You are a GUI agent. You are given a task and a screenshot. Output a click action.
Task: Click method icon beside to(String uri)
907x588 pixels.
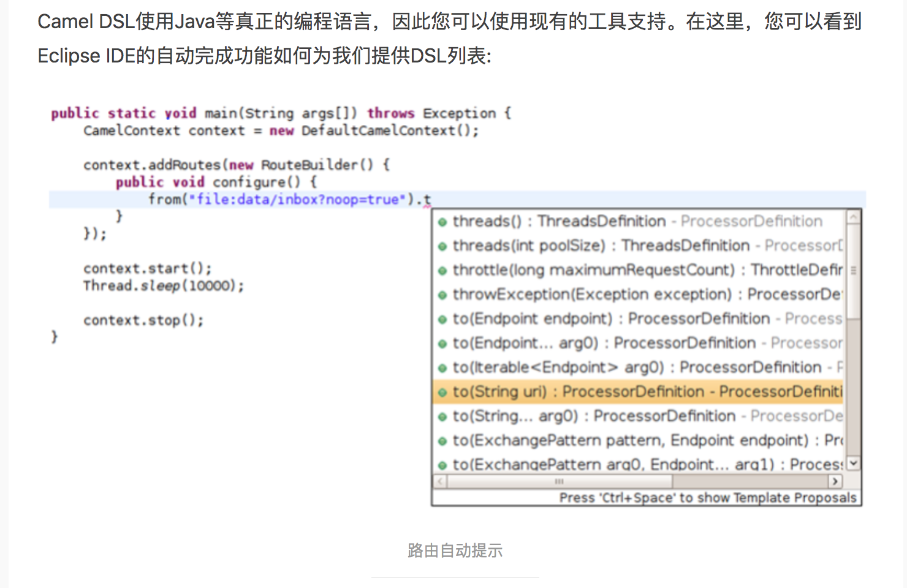pyautogui.click(x=442, y=393)
